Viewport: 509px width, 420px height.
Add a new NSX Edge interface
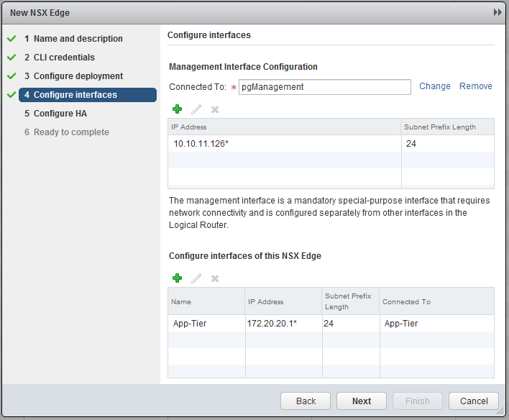[177, 278]
